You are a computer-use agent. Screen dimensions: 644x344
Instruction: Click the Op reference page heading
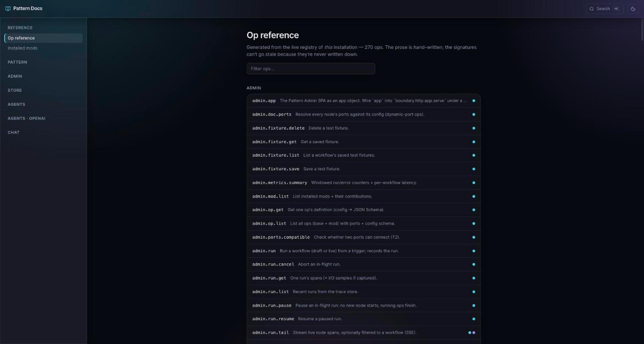(x=273, y=35)
